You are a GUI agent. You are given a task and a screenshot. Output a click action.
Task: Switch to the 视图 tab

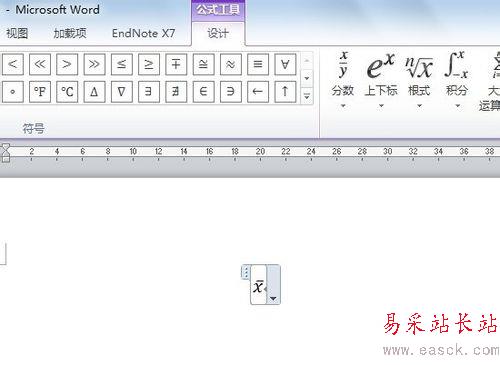[x=17, y=33]
